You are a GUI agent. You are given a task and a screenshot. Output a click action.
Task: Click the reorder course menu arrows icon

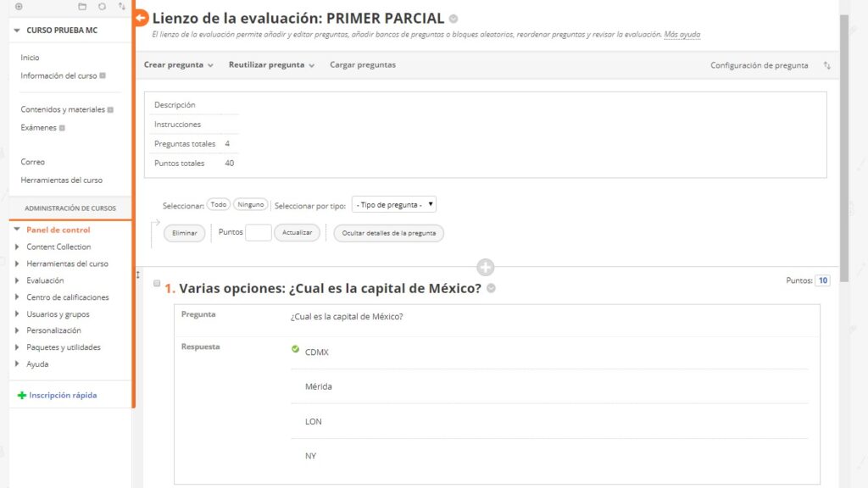[x=122, y=7]
